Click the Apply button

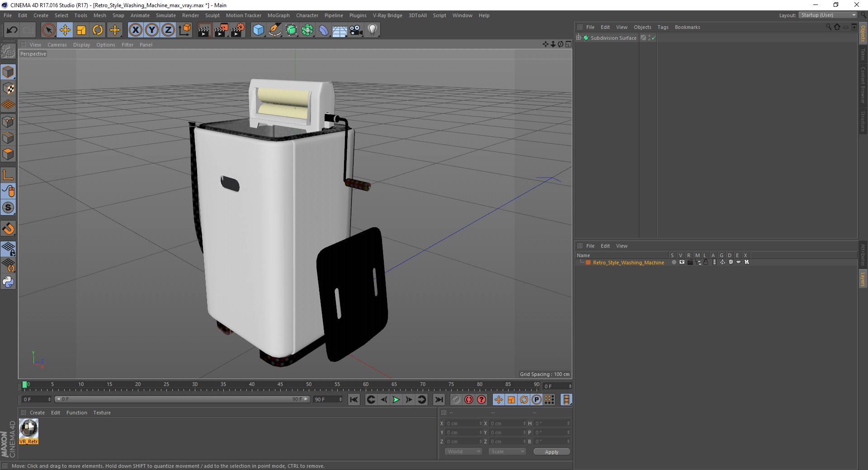pyautogui.click(x=552, y=452)
